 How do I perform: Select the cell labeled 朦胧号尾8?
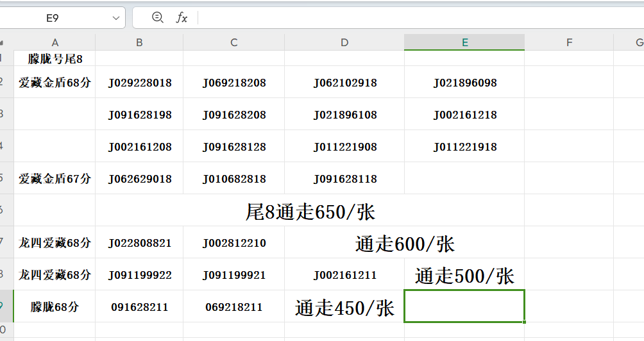[55, 59]
